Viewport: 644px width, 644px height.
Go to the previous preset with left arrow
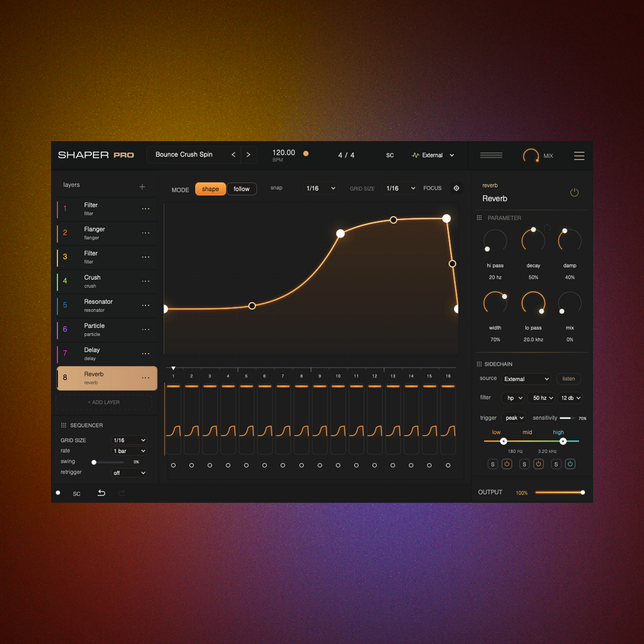coord(233,155)
